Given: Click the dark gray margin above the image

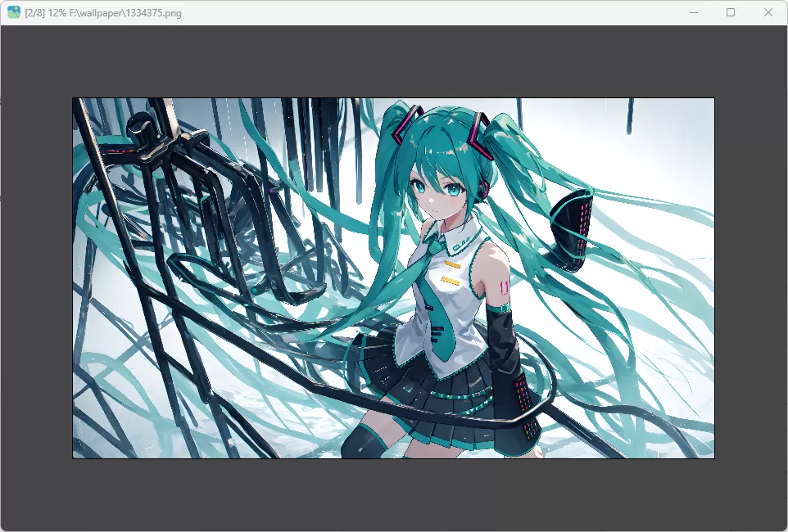Looking at the screenshot, I should pyautogui.click(x=393, y=61).
